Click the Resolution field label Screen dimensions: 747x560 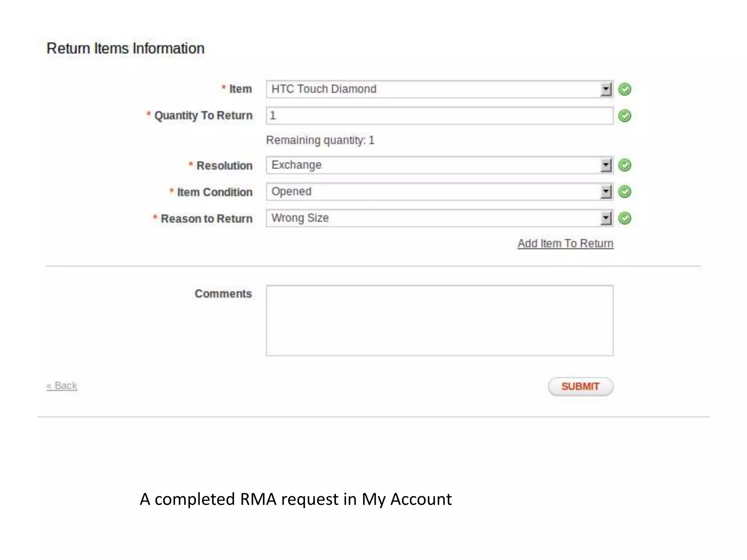pyautogui.click(x=224, y=166)
